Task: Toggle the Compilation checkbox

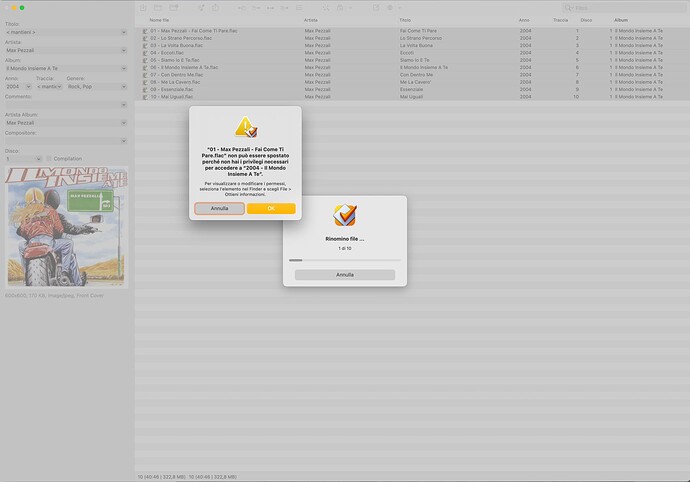Action: point(49,158)
